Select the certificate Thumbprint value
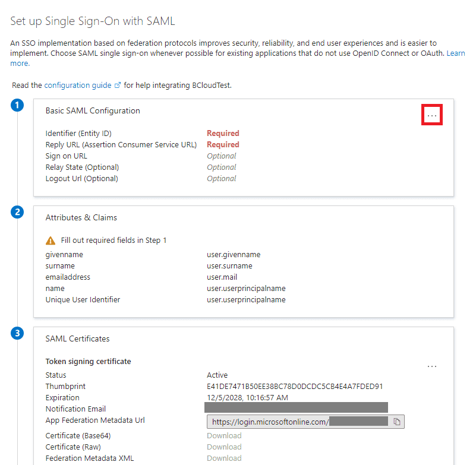Screen dimensions: 476x465 295,387
